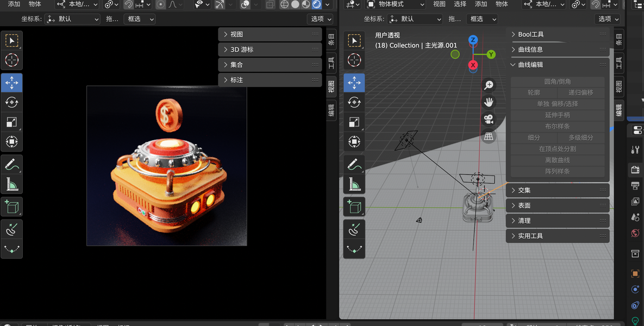
Task: Click the hand pan viewport button
Action: tap(489, 102)
